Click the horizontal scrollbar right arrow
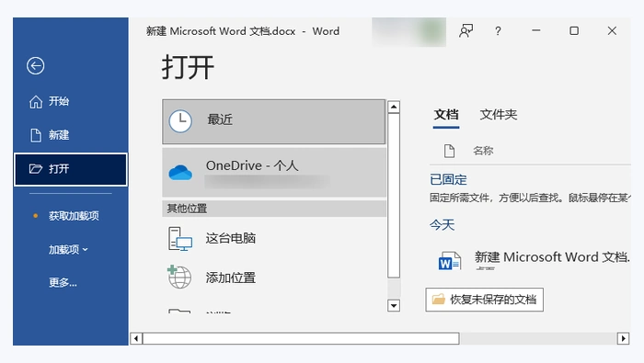The height and width of the screenshot is (363, 644). point(623,338)
